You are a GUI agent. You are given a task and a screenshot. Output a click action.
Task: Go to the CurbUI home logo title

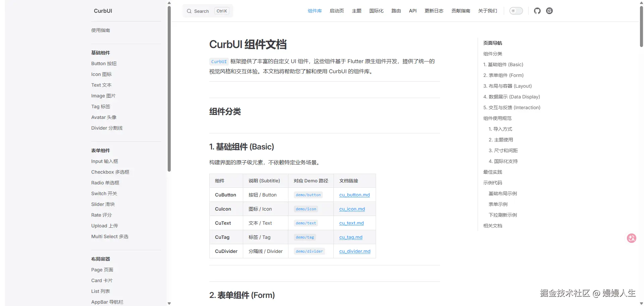[x=103, y=11]
